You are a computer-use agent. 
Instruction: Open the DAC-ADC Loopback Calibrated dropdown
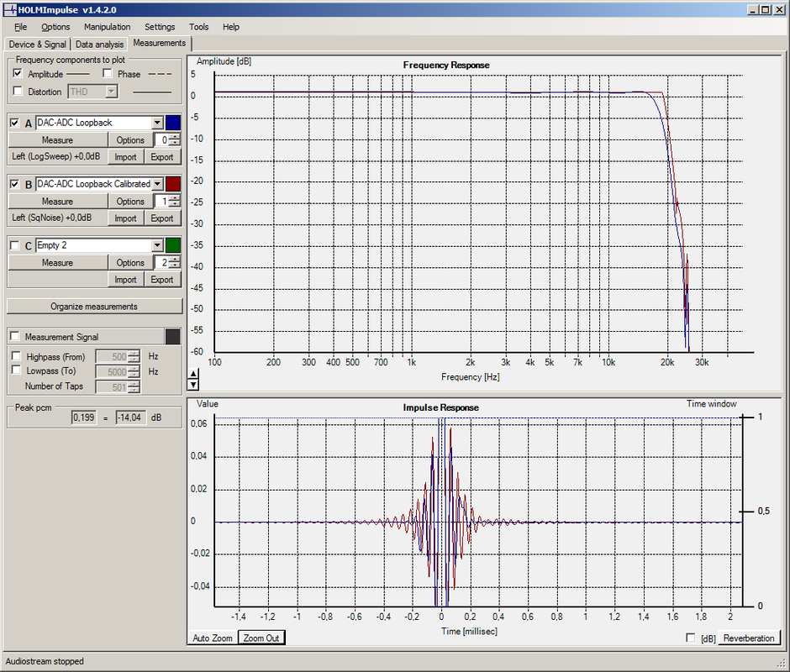(158, 184)
